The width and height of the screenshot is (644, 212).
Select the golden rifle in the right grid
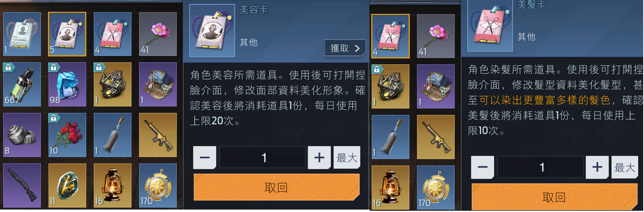point(436,137)
